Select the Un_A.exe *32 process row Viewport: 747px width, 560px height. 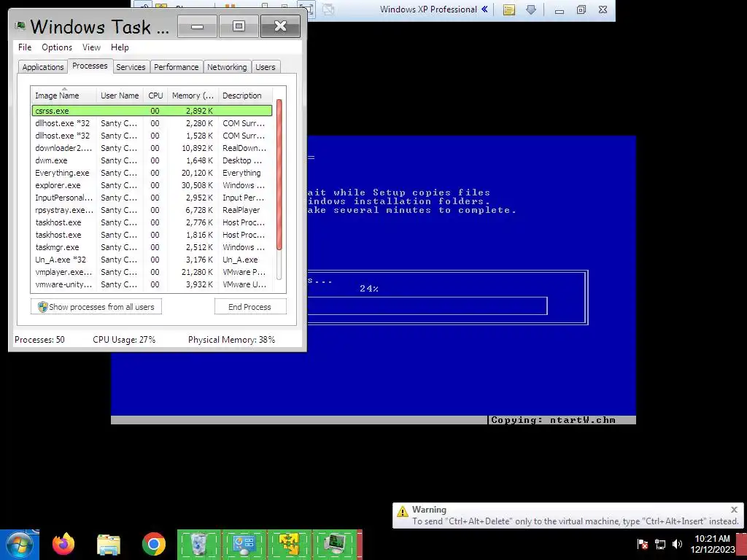[152, 260]
